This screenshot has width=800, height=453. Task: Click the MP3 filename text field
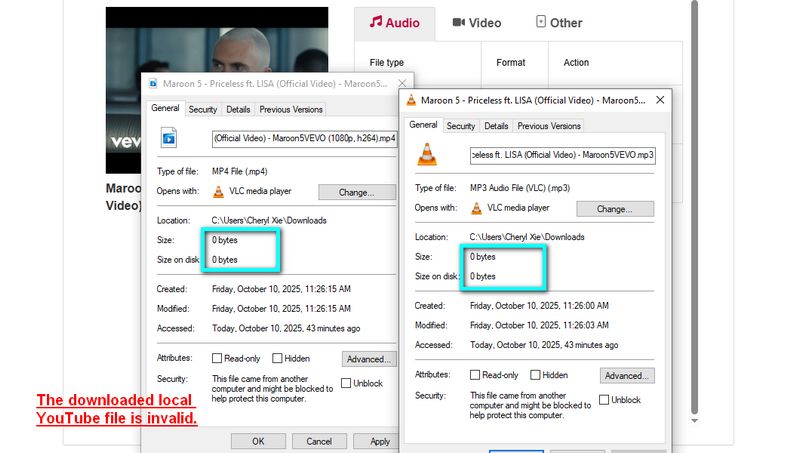[x=563, y=155]
